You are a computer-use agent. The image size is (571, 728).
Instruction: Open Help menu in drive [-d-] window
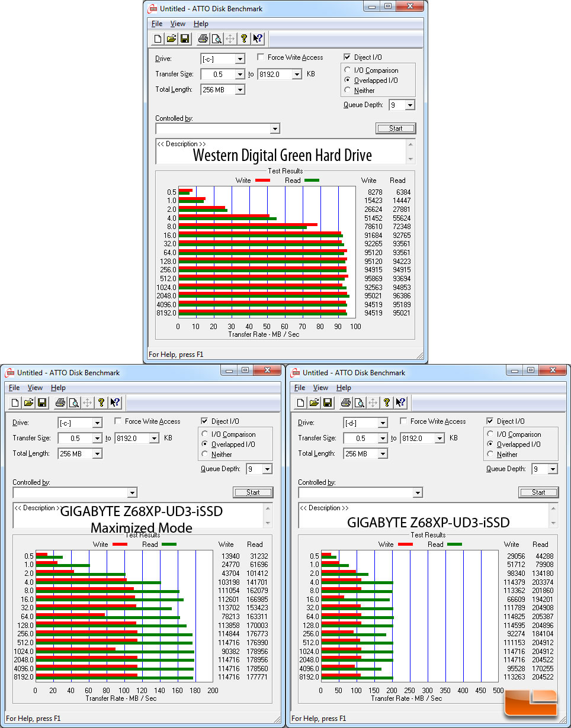[x=344, y=388]
